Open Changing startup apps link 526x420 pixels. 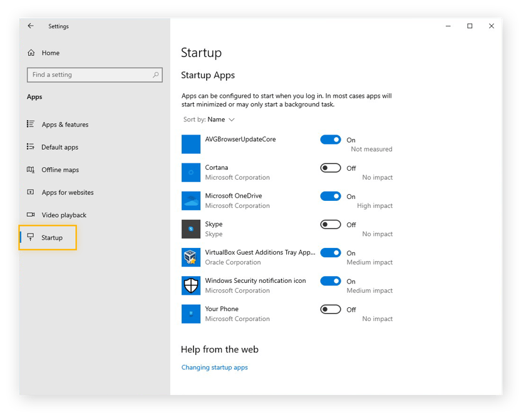click(x=214, y=367)
